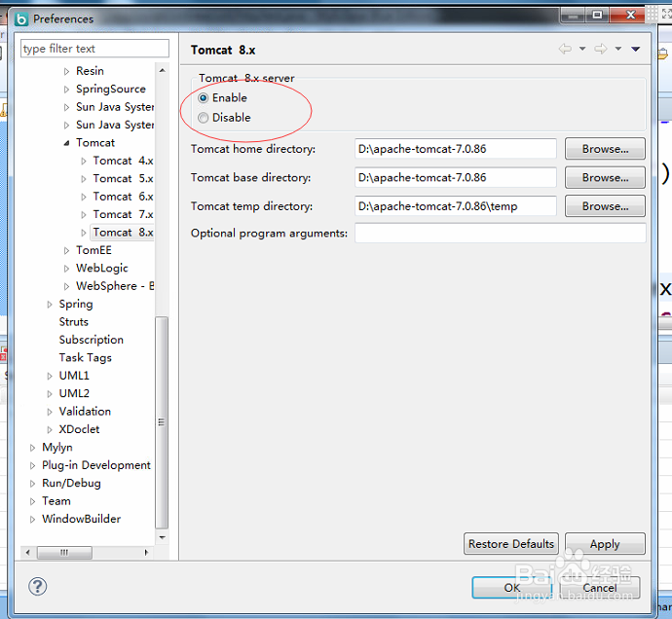Maximize the Preferences window
The width and height of the screenshot is (672, 619).
(x=597, y=16)
